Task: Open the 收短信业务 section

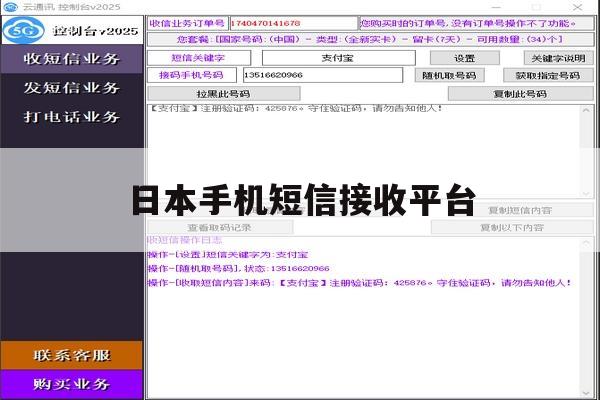Action: (x=72, y=59)
